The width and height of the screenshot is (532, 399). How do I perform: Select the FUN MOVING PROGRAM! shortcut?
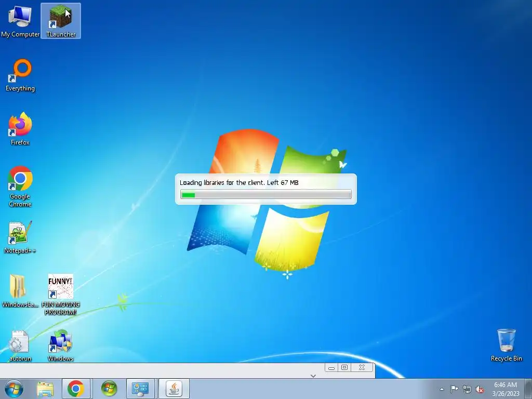(x=60, y=295)
